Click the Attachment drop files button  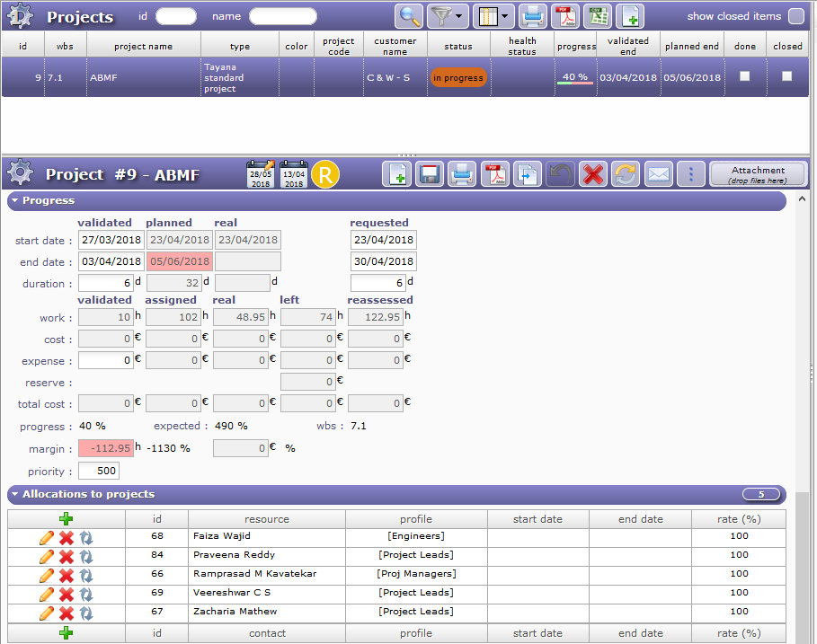[758, 174]
